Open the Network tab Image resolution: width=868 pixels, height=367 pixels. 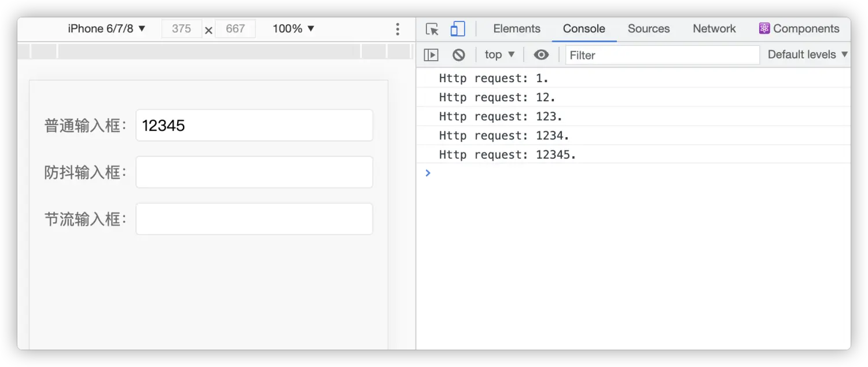(x=714, y=29)
